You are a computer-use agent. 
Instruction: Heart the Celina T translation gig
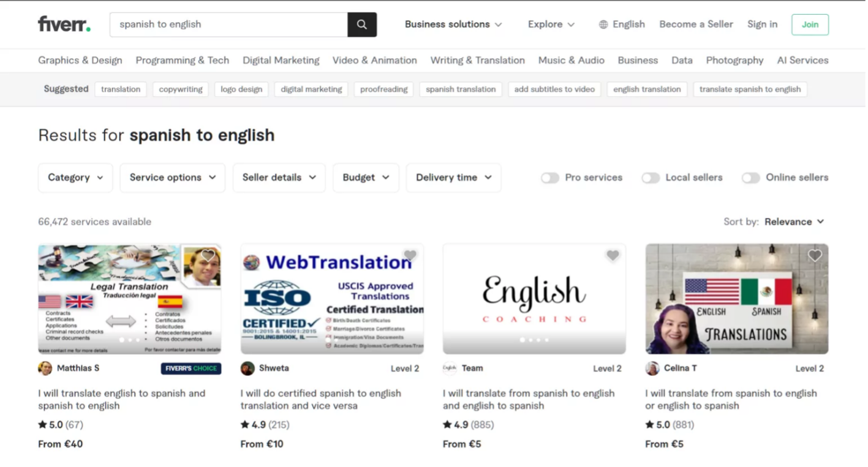point(815,255)
